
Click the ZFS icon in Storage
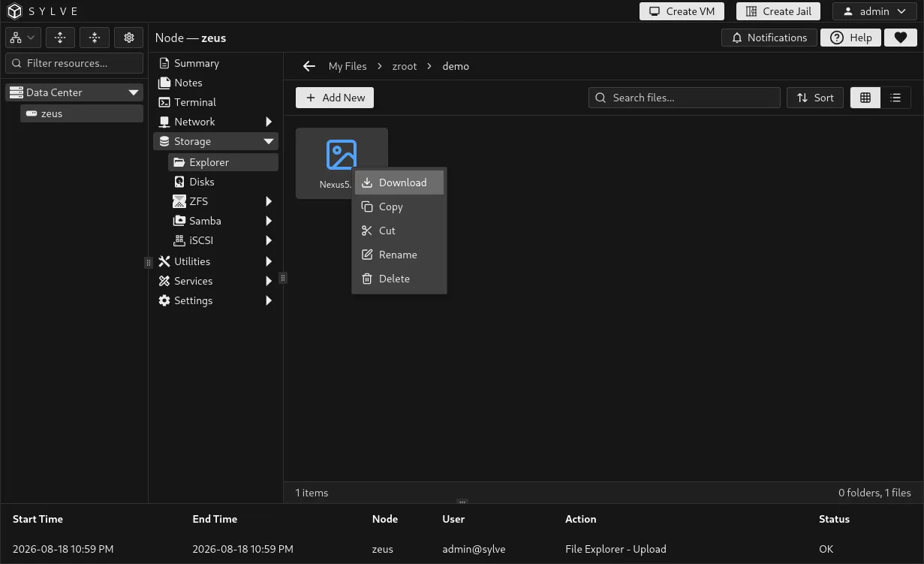point(179,201)
